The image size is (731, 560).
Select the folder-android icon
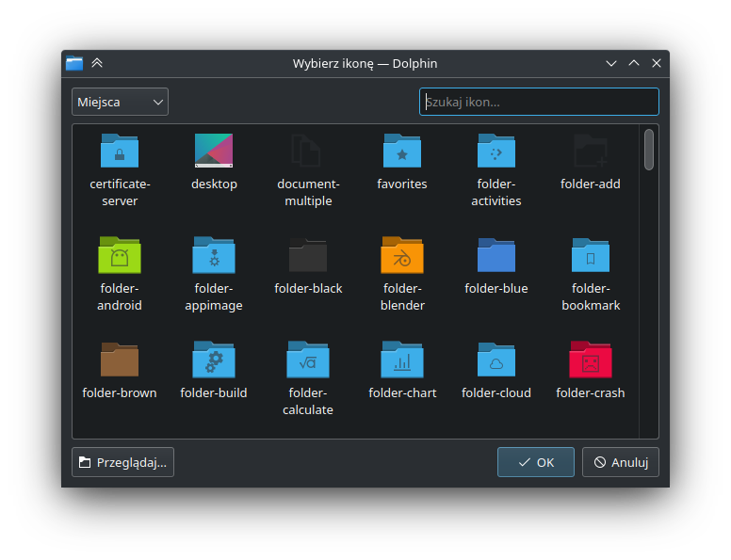(120, 255)
